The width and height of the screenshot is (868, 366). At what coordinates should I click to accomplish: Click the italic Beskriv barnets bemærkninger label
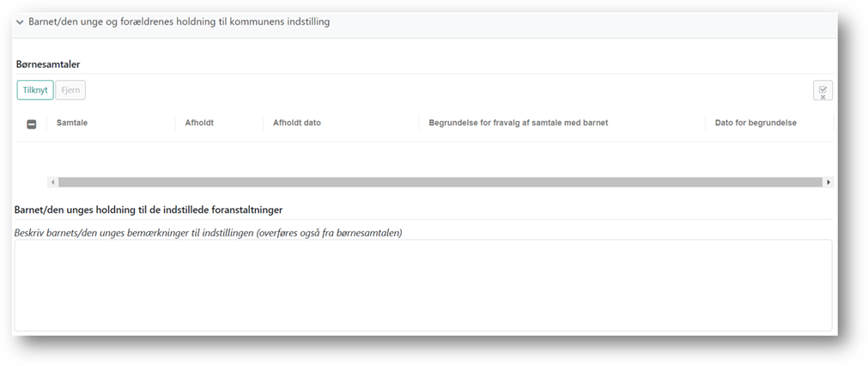tap(208, 233)
